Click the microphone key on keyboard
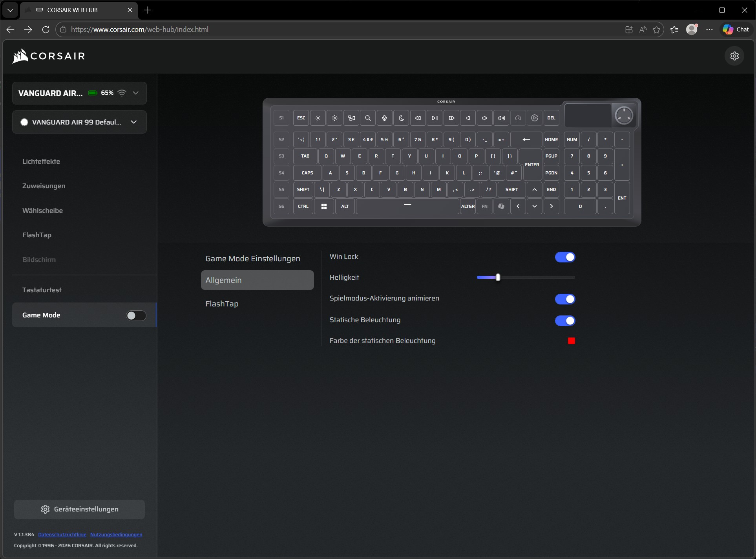The height and width of the screenshot is (559, 756). (x=384, y=118)
